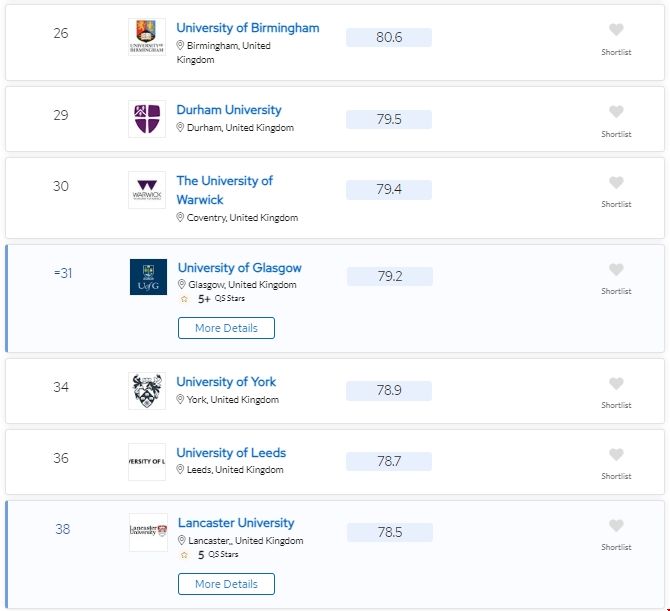This screenshot has height=611, width=670.
Task: Open the Durham University purple logo
Action: point(147,119)
